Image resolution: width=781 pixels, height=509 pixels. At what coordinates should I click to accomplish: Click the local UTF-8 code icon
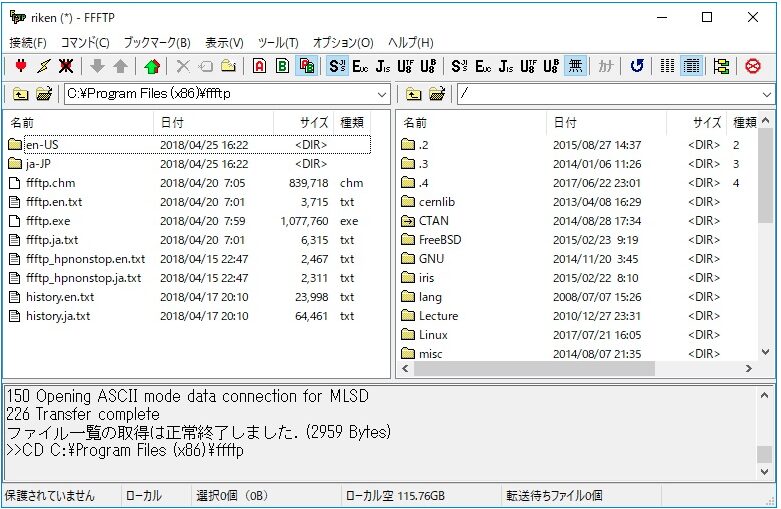[x=405, y=66]
